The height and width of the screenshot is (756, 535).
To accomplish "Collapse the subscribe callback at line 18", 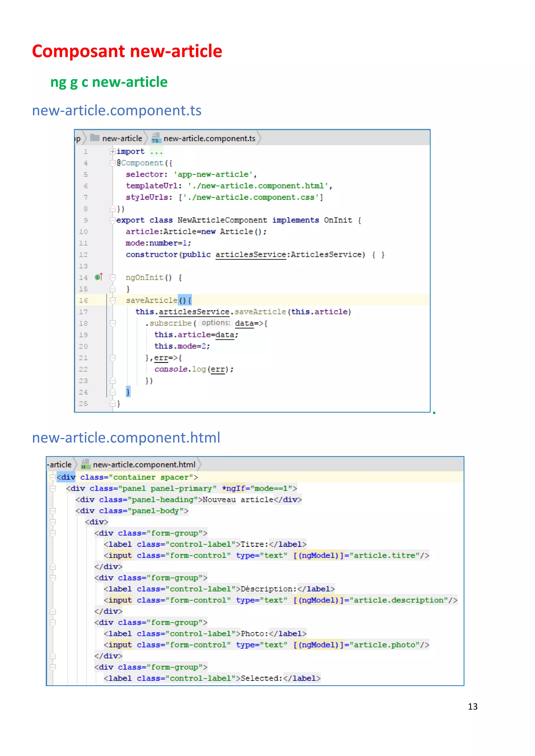I will (x=113, y=323).
